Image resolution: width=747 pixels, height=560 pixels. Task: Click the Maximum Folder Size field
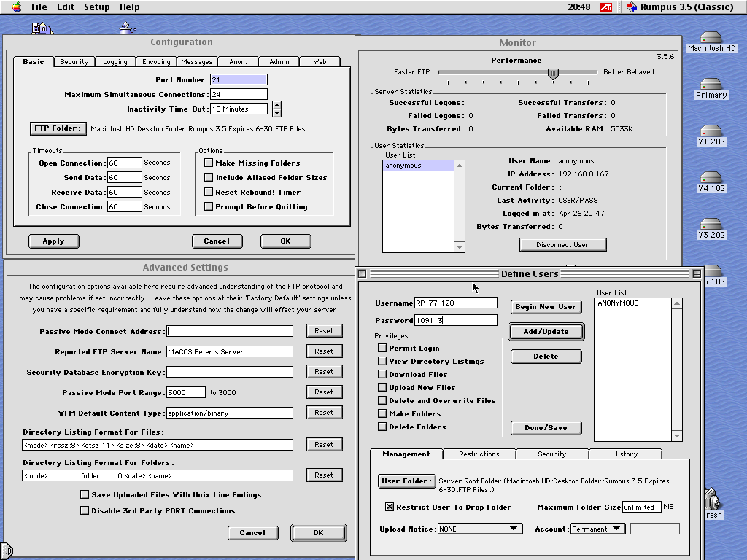pos(642,507)
